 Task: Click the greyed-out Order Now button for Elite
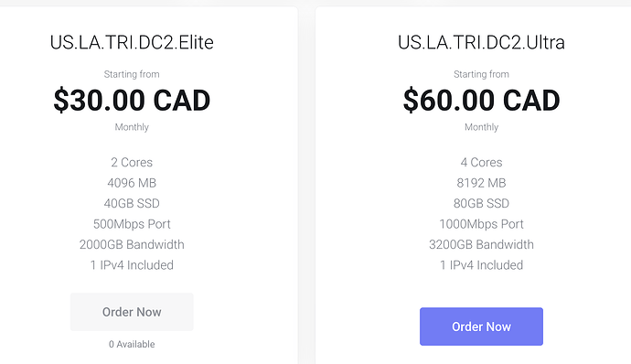(132, 312)
